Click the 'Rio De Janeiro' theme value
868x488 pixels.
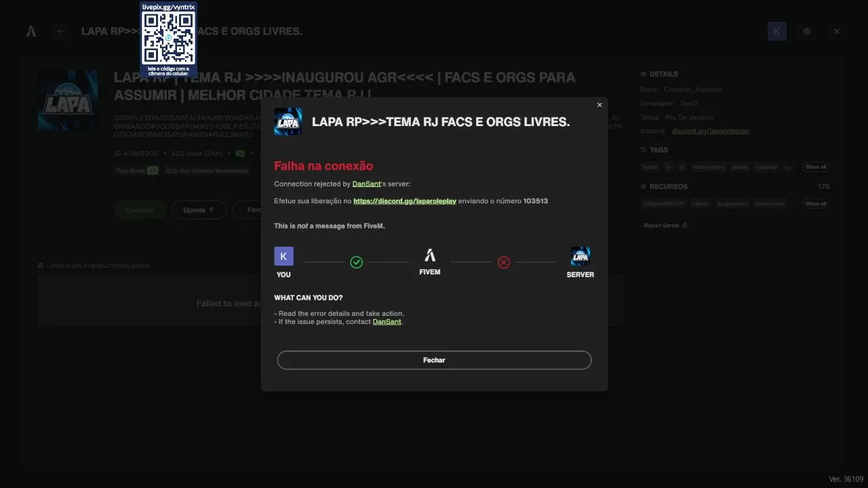[689, 117]
